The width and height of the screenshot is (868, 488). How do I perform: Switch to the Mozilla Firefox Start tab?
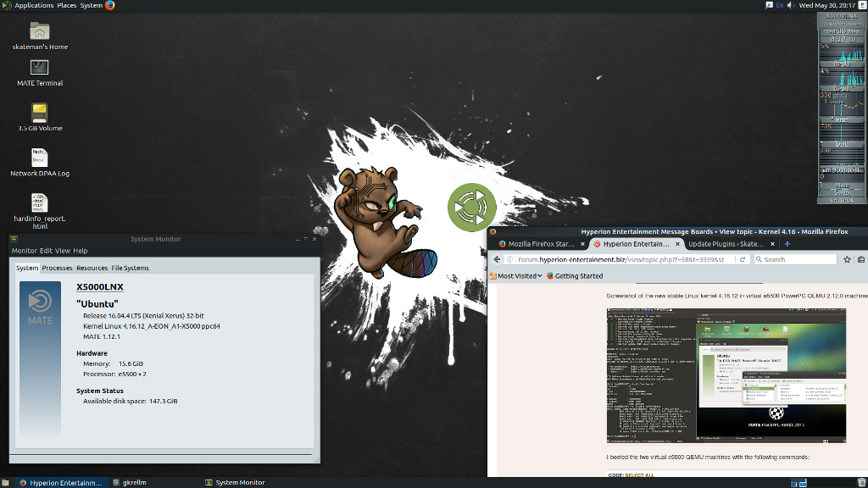click(541, 244)
